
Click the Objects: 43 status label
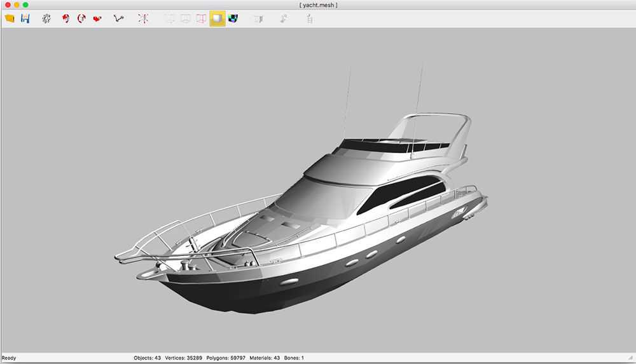tap(147, 358)
